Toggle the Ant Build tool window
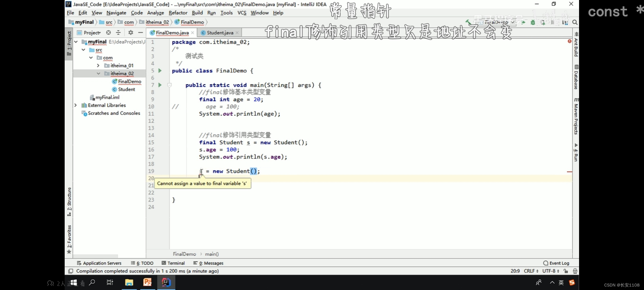This screenshot has height=290, width=644. 576,44
